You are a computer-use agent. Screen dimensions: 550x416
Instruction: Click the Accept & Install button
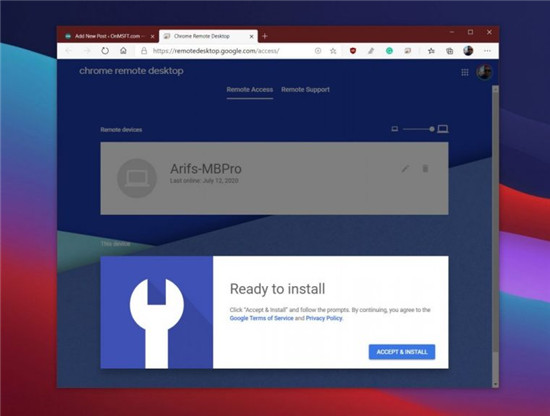pyautogui.click(x=402, y=352)
